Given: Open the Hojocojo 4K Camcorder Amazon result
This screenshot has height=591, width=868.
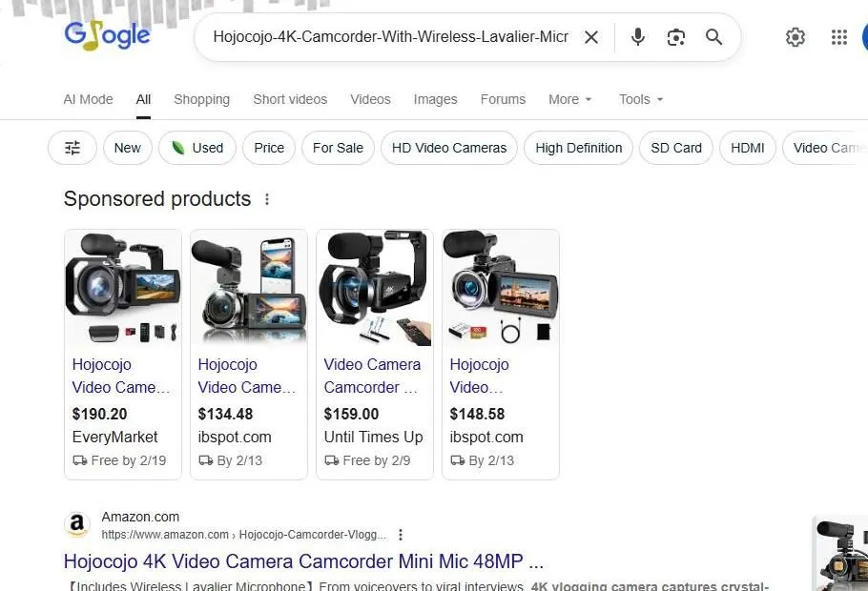Looking at the screenshot, I should click(x=302, y=561).
